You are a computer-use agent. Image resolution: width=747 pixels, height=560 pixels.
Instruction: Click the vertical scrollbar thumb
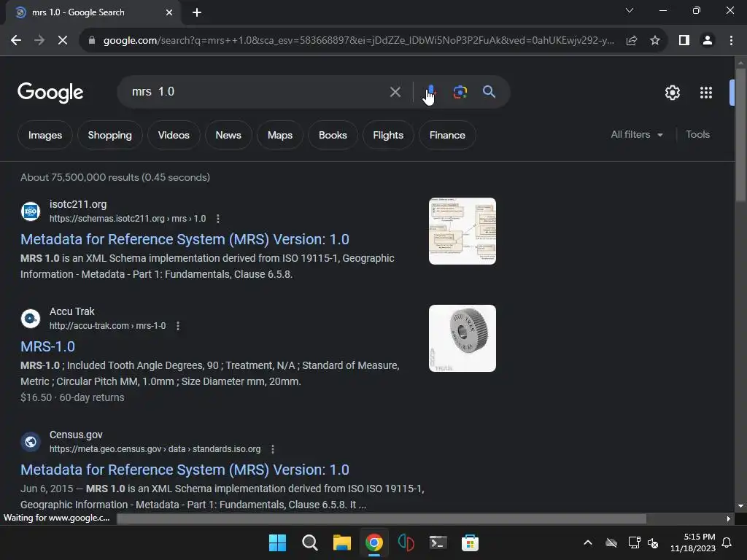click(740, 135)
